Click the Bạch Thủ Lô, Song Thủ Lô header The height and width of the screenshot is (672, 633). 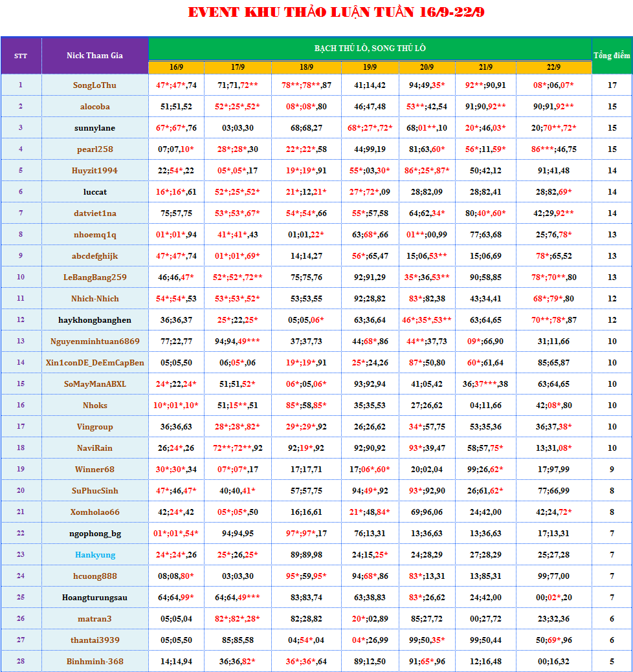click(370, 49)
